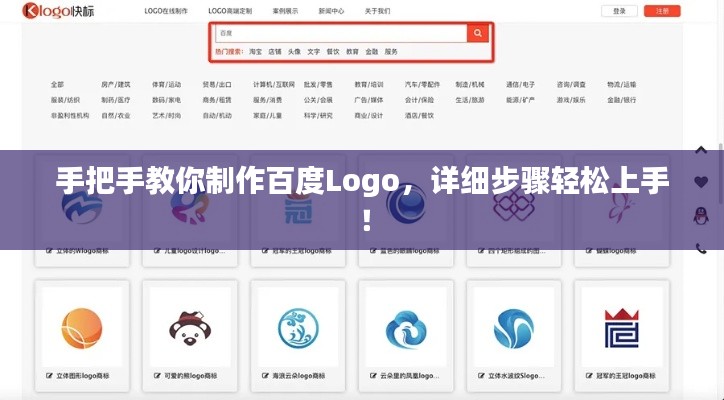Click the QQ penguin icon in sidebar
The width and height of the screenshot is (724, 400).
pos(701,215)
